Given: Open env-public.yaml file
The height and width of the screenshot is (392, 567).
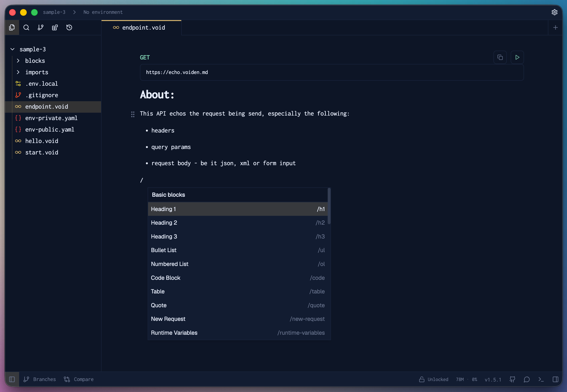Looking at the screenshot, I should tap(53, 129).
